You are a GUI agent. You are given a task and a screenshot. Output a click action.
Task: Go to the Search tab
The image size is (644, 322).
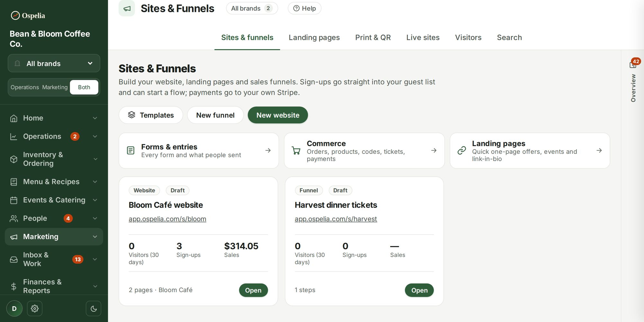point(509,38)
